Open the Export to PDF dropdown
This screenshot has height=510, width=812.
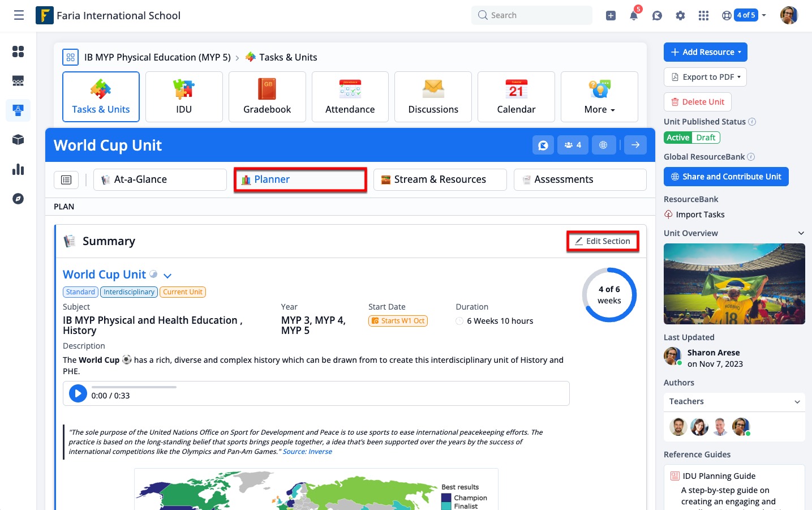click(x=705, y=77)
